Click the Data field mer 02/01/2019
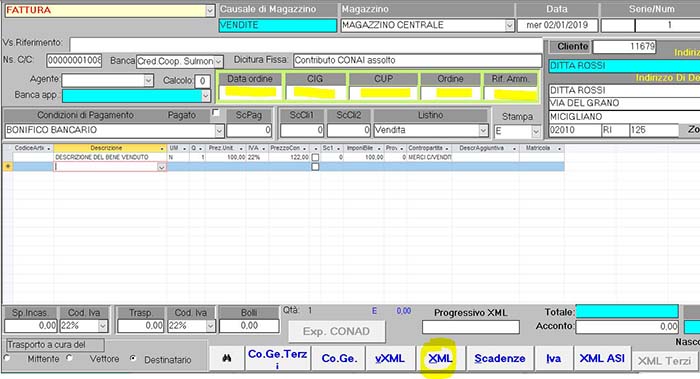This screenshot has width=700, height=379. tap(557, 25)
